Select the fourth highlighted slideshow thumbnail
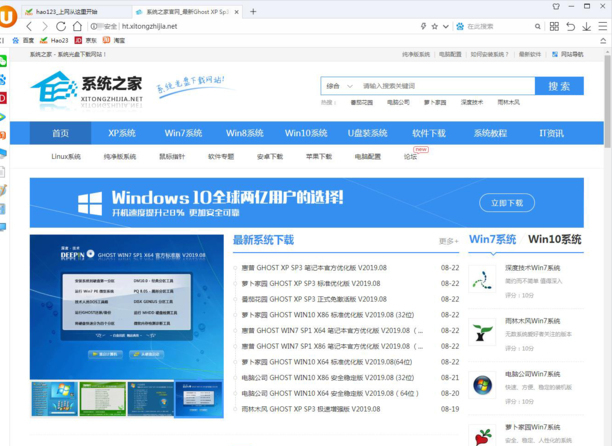The height and width of the screenshot is (446, 612). (x=199, y=399)
